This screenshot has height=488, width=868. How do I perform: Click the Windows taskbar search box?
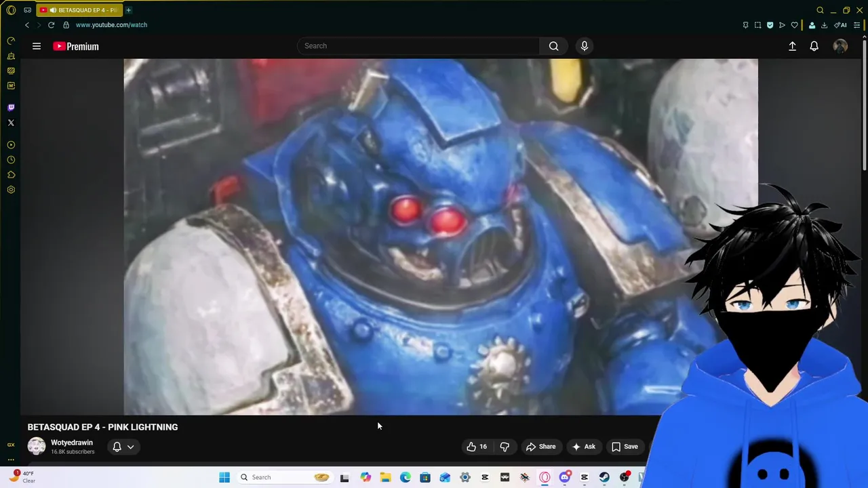(x=285, y=477)
